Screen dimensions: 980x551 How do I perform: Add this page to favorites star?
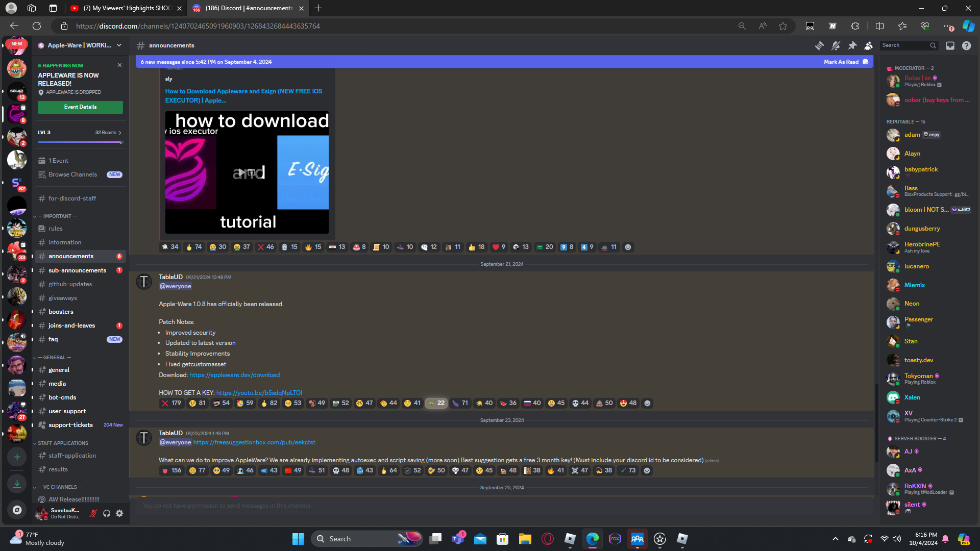[x=783, y=26]
